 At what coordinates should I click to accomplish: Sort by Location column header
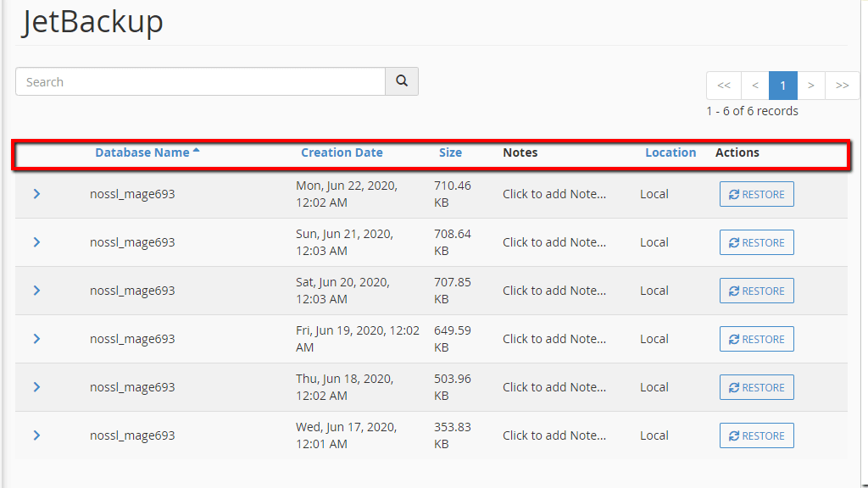[x=670, y=152]
